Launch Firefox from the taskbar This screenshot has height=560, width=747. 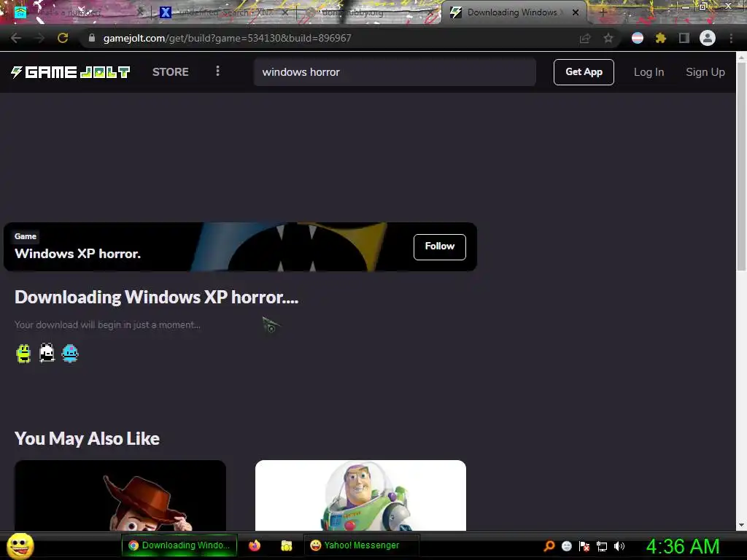(255, 545)
